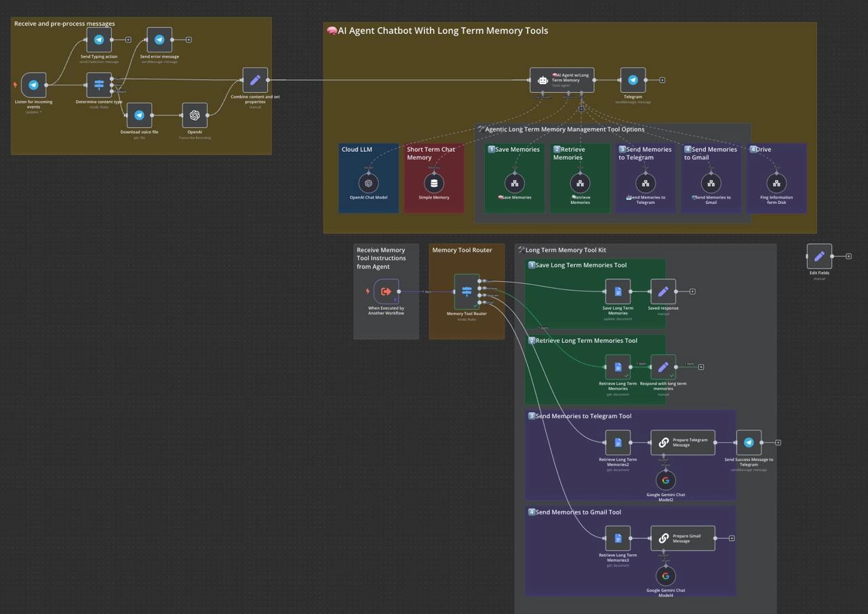Select the Send Memories to Telegram tool node
This screenshot has height=614, width=868.
(x=646, y=183)
